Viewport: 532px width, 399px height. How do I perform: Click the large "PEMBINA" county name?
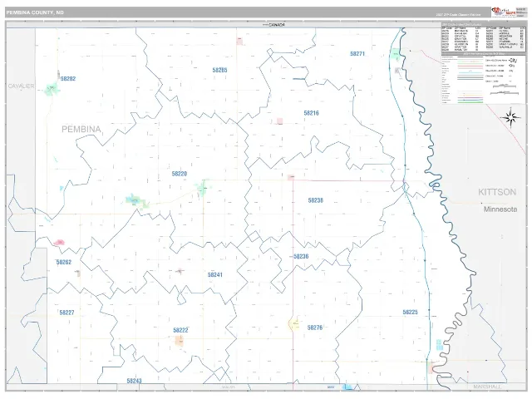tap(81, 130)
